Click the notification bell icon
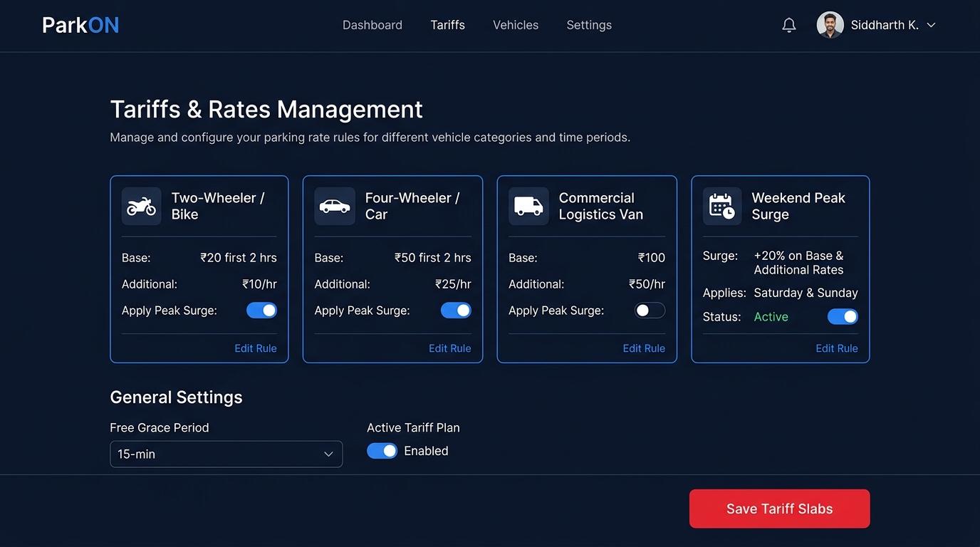Screen dimensions: 980x547 (x=788, y=25)
